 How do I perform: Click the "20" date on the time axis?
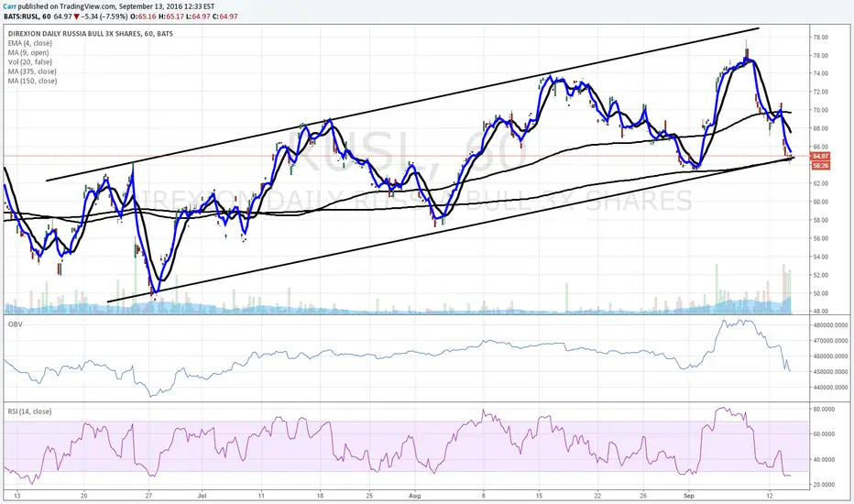tap(84, 496)
